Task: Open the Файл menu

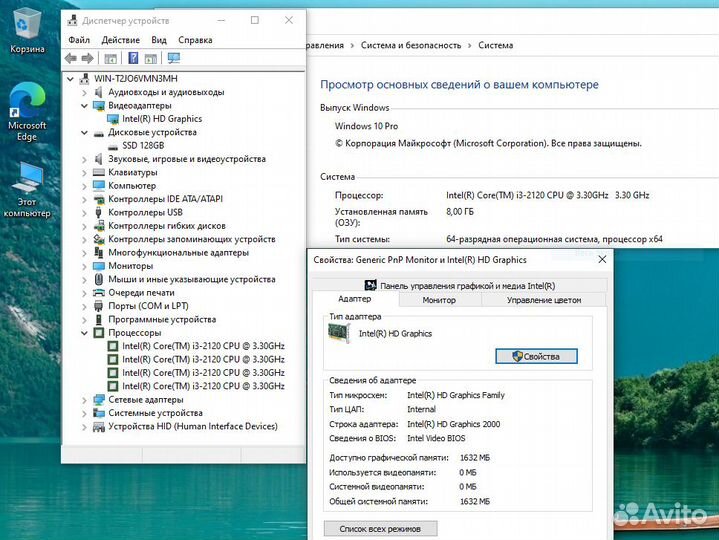Action: tap(79, 40)
